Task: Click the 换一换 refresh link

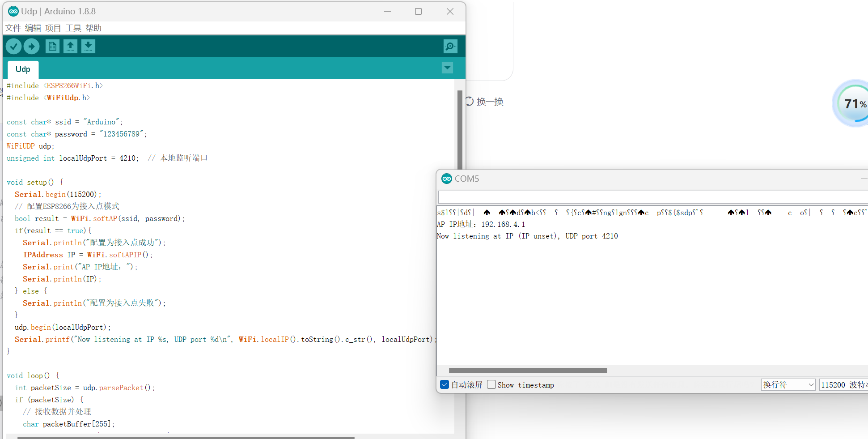Action: 485,102
